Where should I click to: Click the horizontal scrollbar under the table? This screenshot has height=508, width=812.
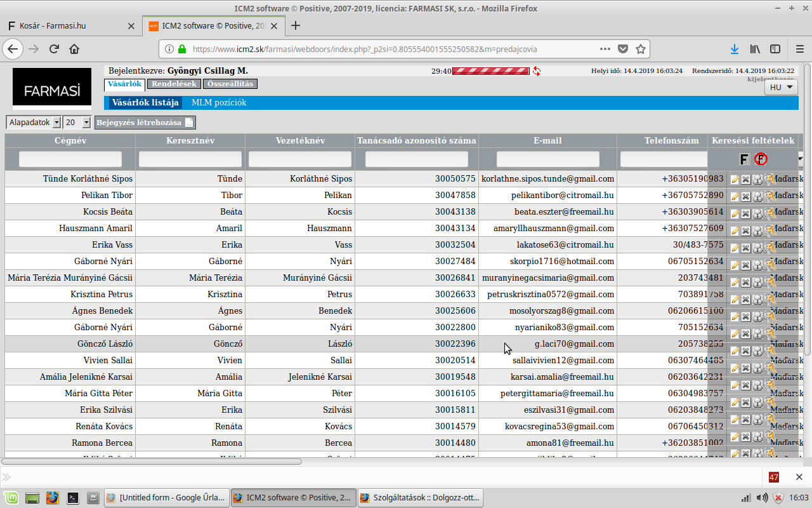click(x=152, y=462)
